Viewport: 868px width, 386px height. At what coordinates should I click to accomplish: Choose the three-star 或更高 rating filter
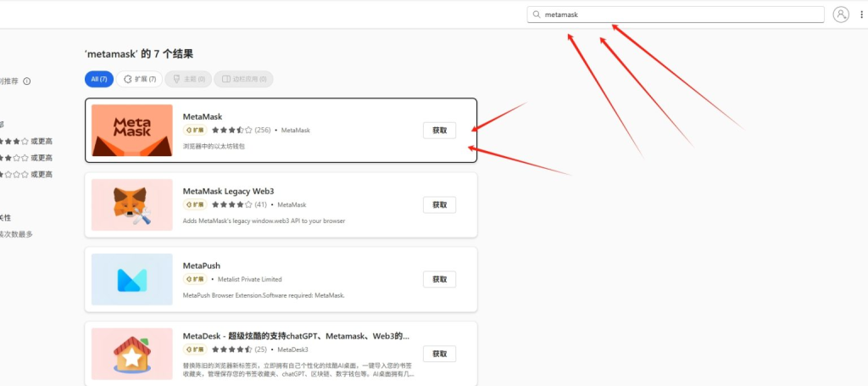(26, 141)
